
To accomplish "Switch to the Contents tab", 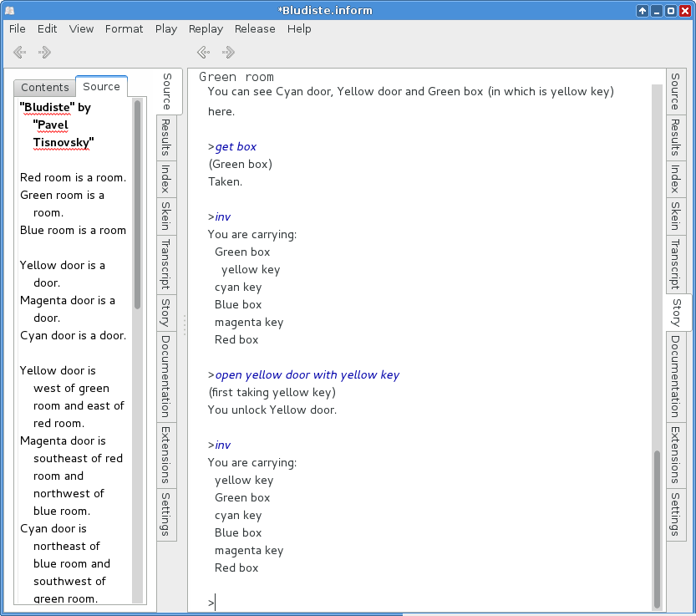I will (45, 88).
